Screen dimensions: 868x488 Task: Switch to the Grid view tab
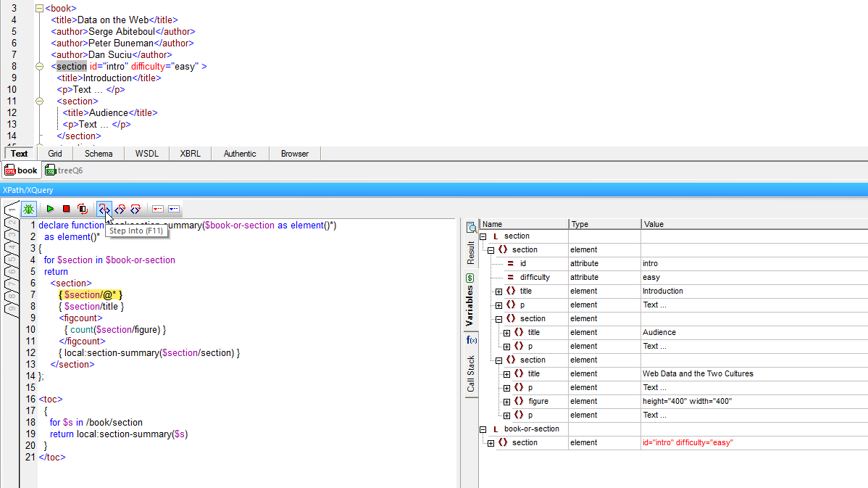point(54,153)
